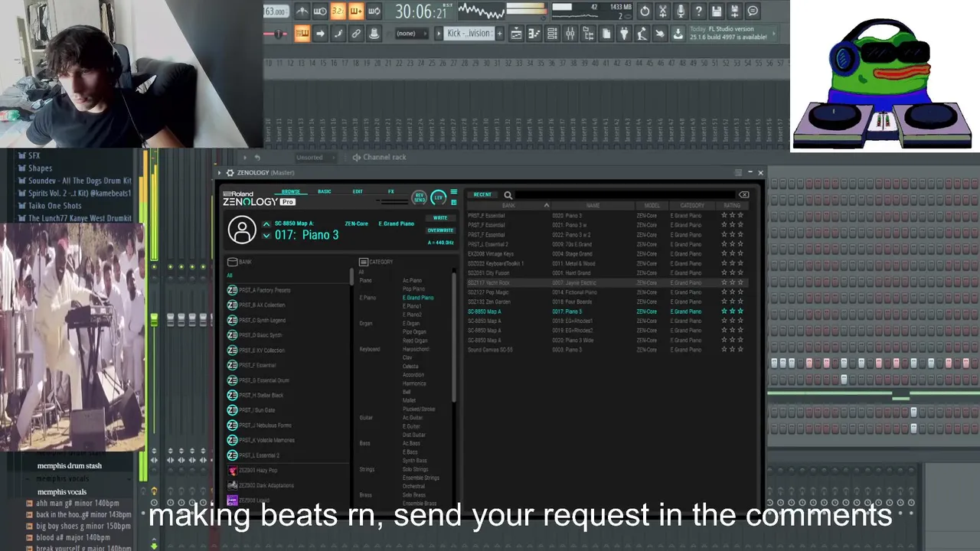
Task: Select next tone with down chevron
Action: (x=266, y=236)
